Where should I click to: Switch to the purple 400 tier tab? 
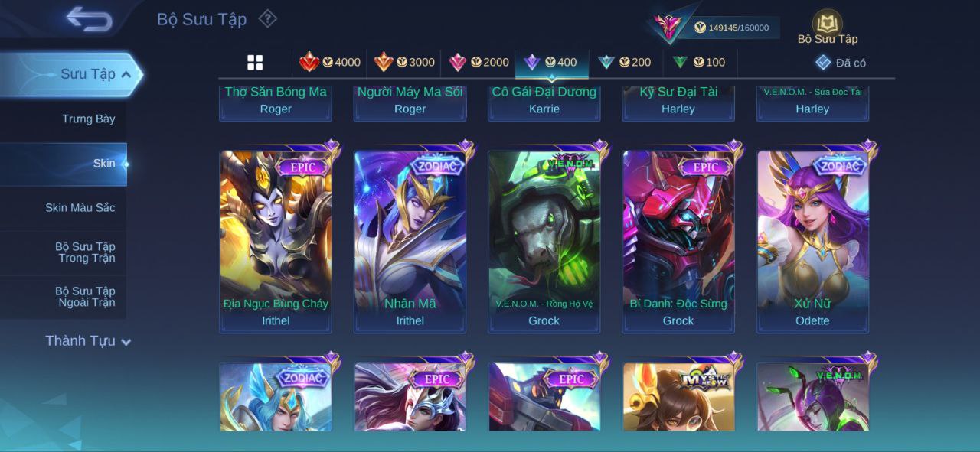pyautogui.click(x=551, y=63)
